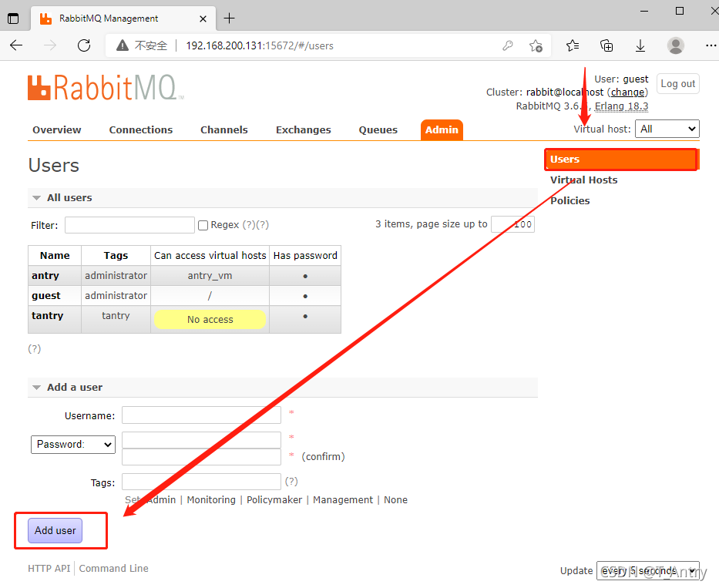Switch to the Overview tab
Viewport: 719px width, 588px height.
57,129
